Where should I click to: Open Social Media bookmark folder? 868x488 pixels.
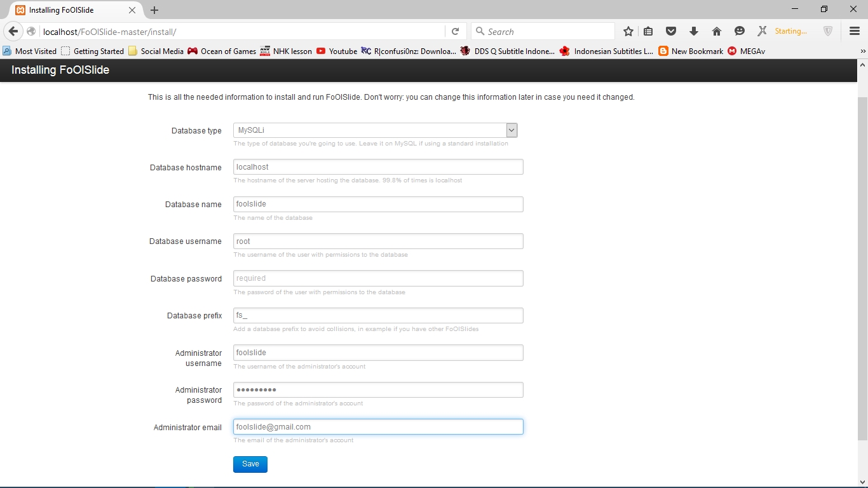coord(156,51)
